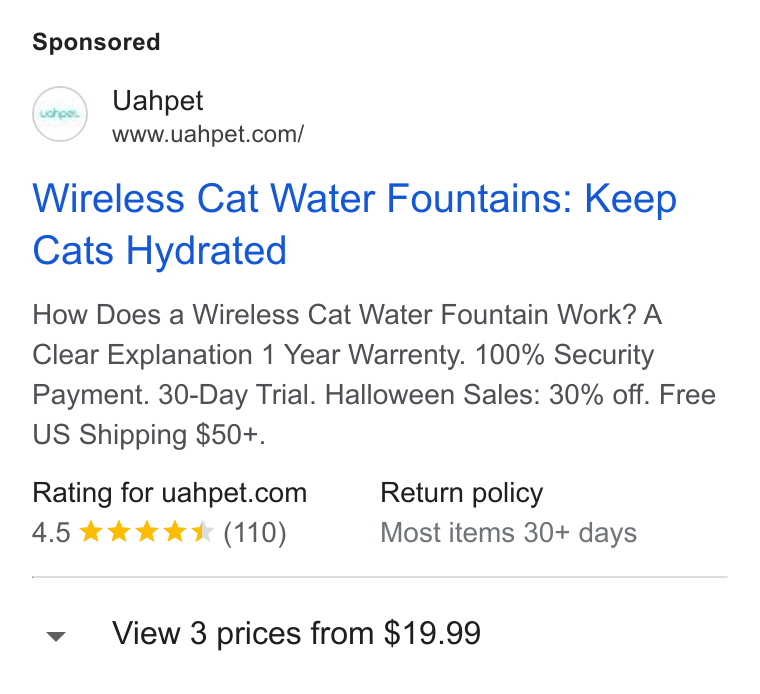Click the Return policy heading
This screenshot has width=760, height=694.
point(461,493)
